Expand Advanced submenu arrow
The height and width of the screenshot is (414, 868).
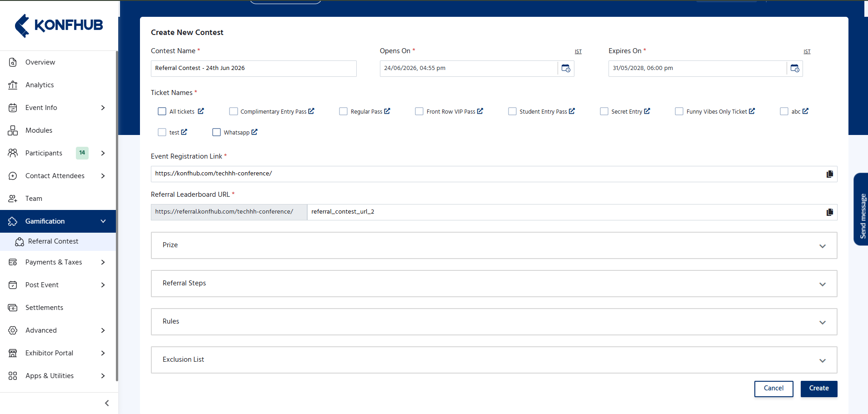pos(103,330)
